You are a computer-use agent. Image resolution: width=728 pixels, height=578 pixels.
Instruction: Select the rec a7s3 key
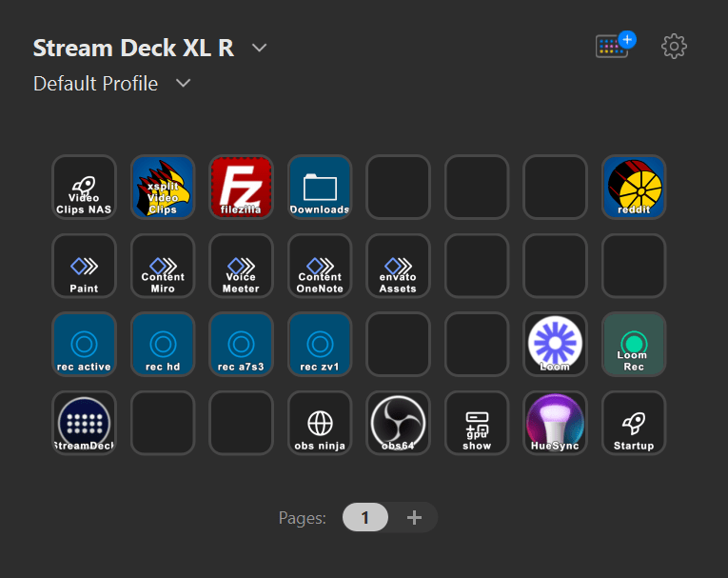241,345
